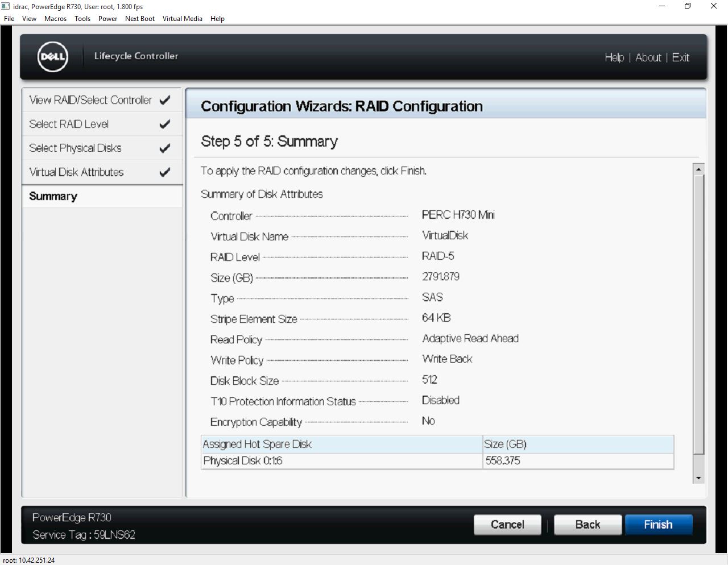
Task: Click the Dell logo icon
Action: pyautogui.click(x=52, y=57)
